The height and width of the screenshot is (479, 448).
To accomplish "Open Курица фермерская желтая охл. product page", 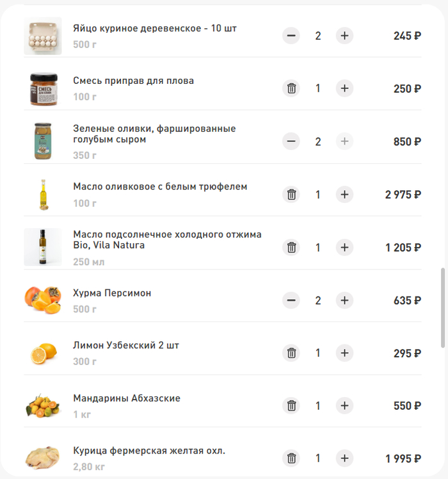I will (x=149, y=451).
